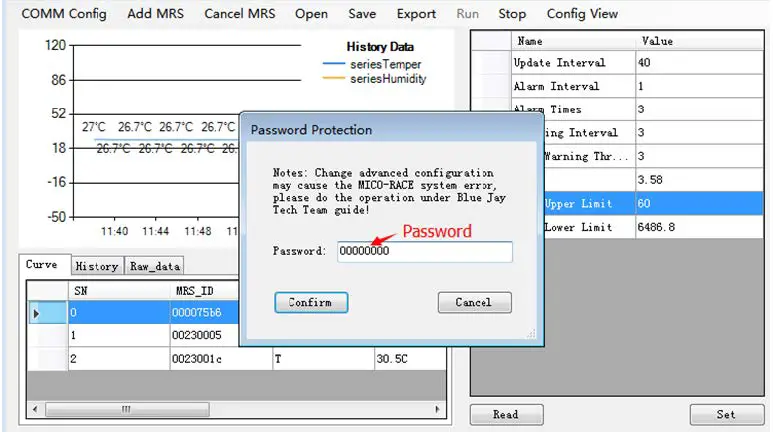Cancel the Password Protection dialog
This screenshot has width=773, height=432.
click(474, 302)
